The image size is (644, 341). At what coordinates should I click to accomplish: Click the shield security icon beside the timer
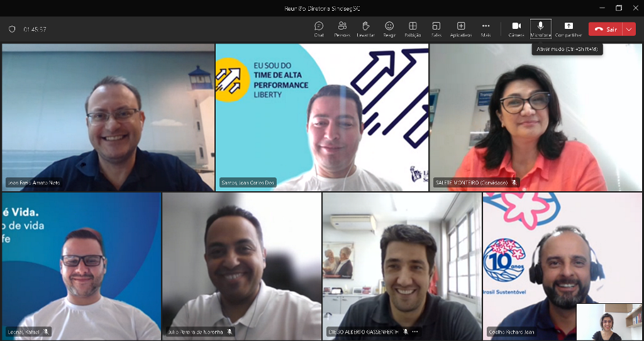point(12,29)
